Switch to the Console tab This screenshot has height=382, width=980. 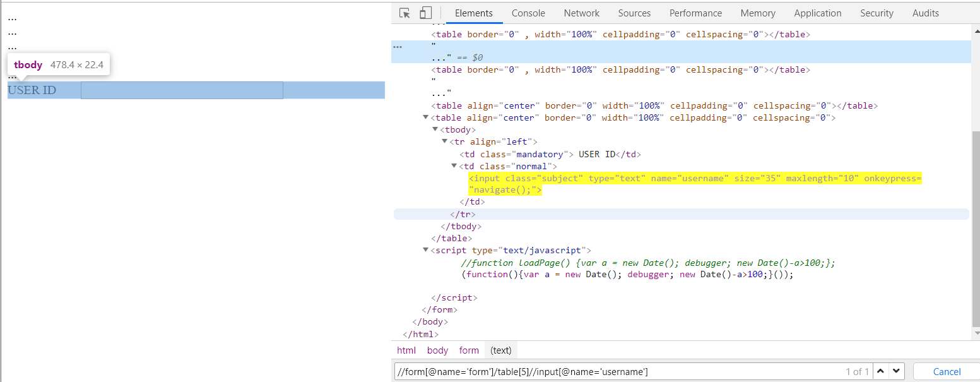(x=528, y=13)
